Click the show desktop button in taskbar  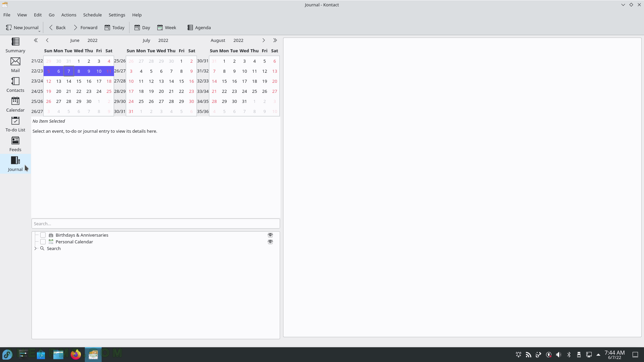coord(635,354)
